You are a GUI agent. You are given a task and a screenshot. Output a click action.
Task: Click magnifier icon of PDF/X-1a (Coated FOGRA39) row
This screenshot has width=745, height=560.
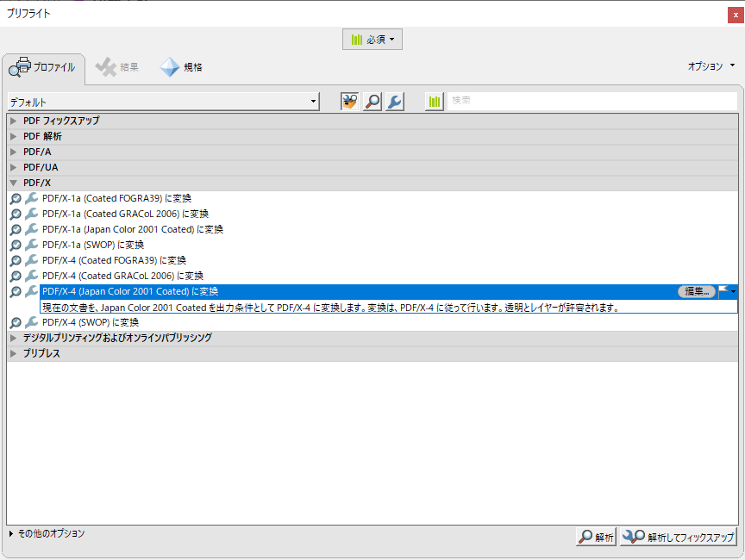click(x=16, y=198)
